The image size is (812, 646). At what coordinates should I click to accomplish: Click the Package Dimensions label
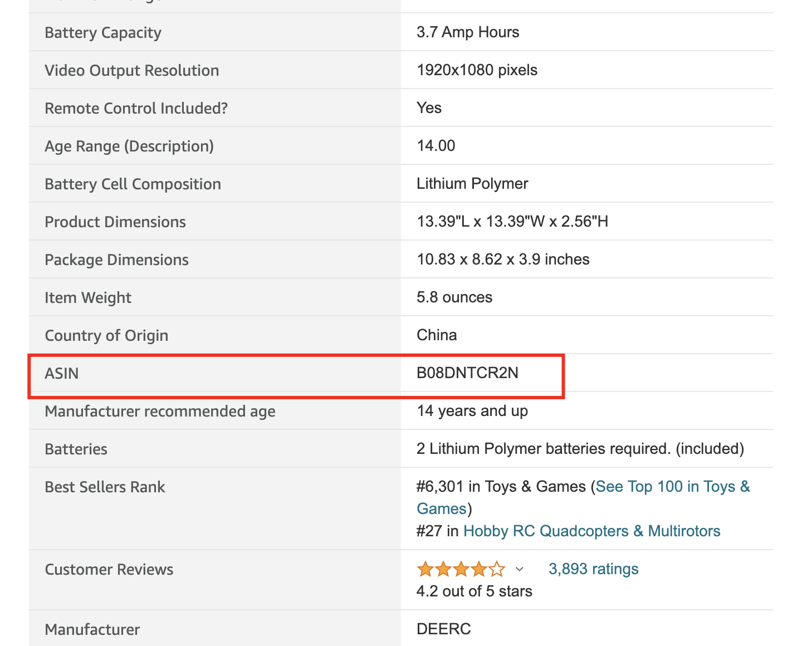coord(116,260)
